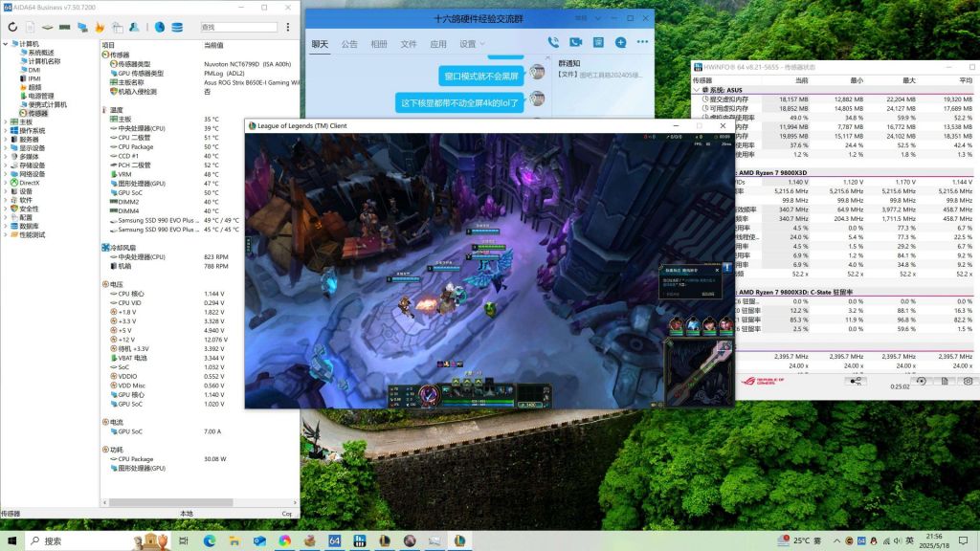This screenshot has width=980, height=551.
Task: Start a group voice call in QQ
Action: coord(553,42)
